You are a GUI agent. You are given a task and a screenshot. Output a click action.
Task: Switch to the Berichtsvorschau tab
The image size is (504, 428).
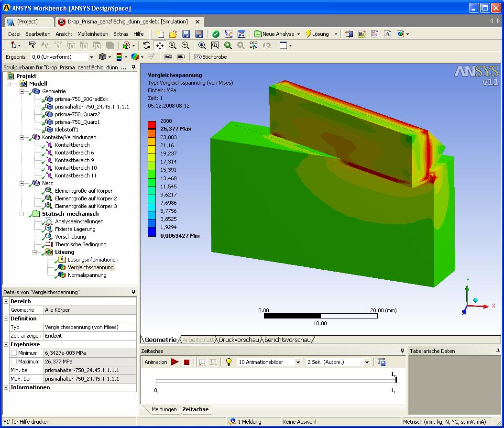coord(287,340)
